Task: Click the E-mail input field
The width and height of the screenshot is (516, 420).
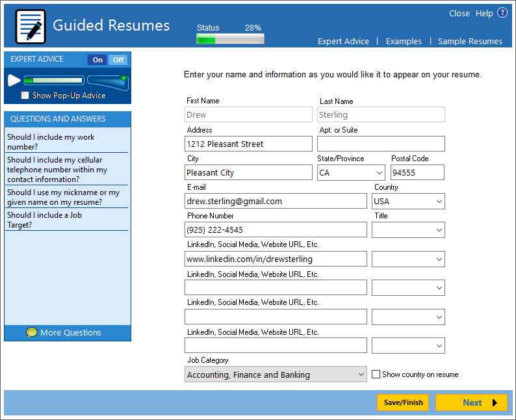Action: 276,202
